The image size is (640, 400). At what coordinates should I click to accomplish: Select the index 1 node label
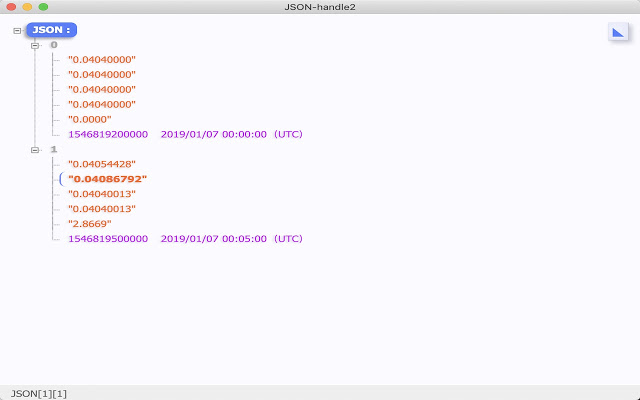pyautogui.click(x=54, y=149)
